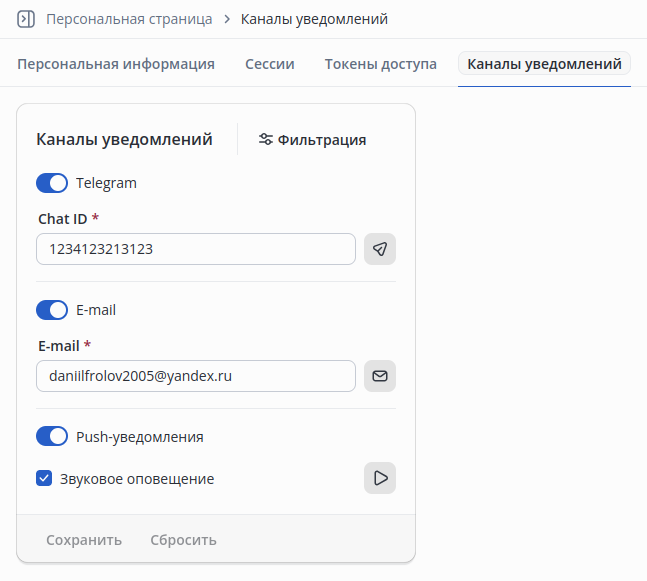Send test Telegram message via paper plane icon
Viewport: 647px width, 581px height.
(380, 249)
